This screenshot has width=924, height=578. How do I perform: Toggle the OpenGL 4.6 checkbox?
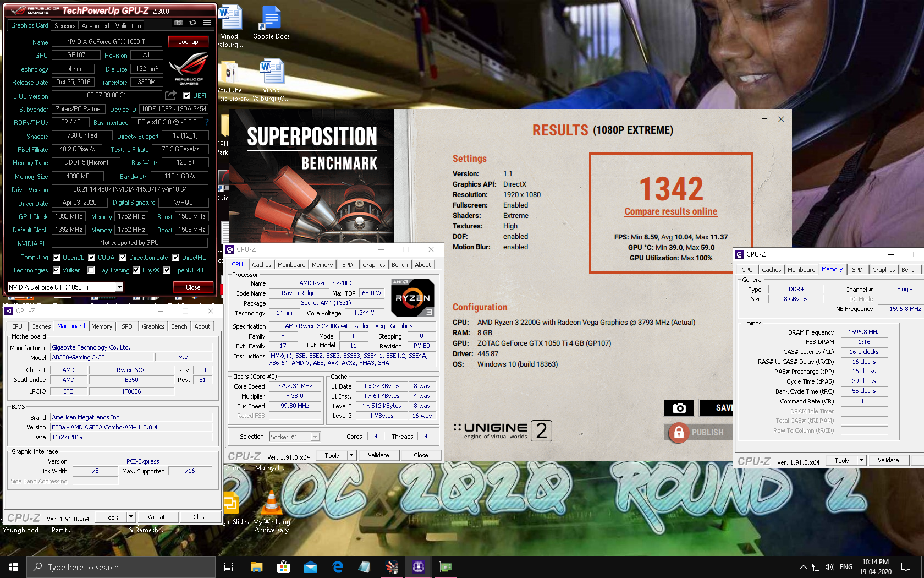[x=167, y=270]
